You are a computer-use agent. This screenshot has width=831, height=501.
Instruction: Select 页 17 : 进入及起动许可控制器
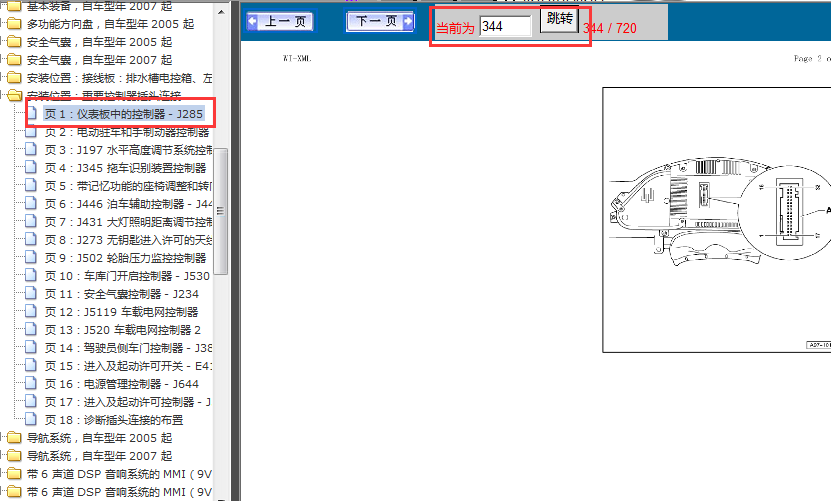[128, 402]
